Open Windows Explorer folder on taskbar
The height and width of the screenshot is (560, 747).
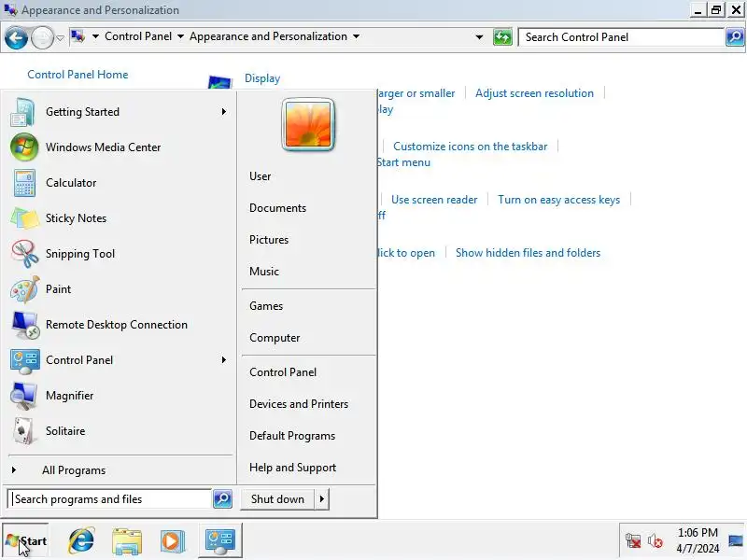(x=127, y=541)
